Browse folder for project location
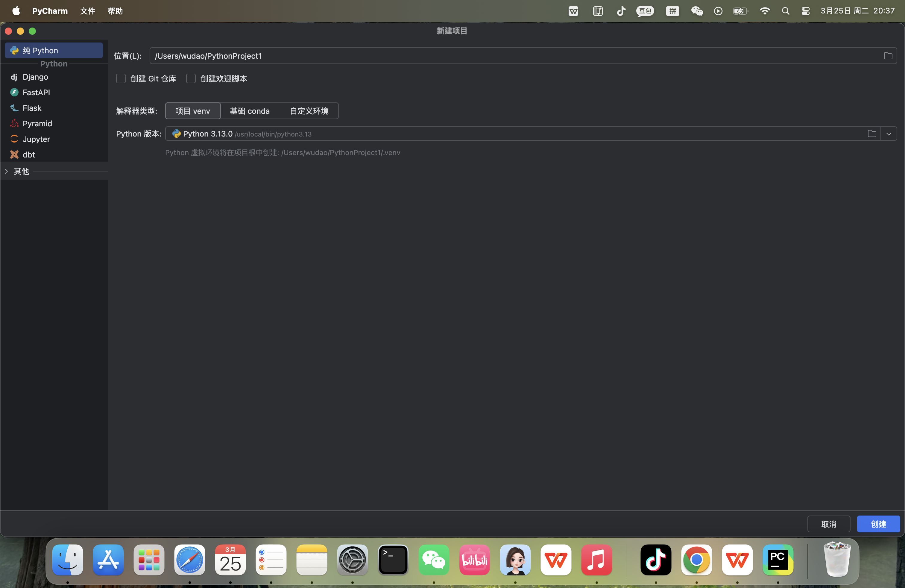 tap(888, 56)
